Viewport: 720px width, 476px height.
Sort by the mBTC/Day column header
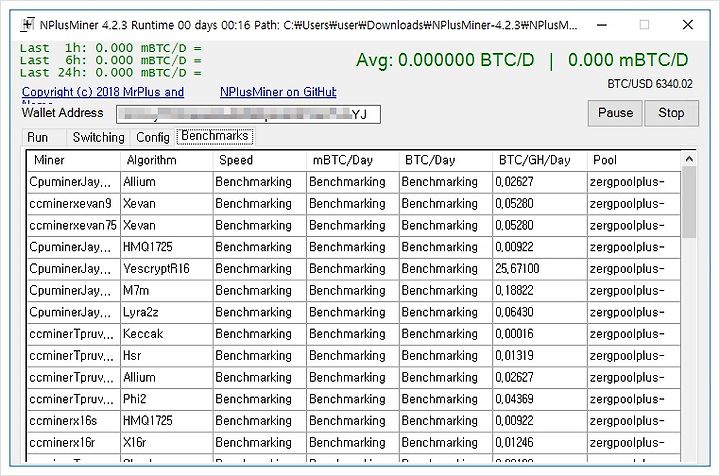tap(352, 160)
